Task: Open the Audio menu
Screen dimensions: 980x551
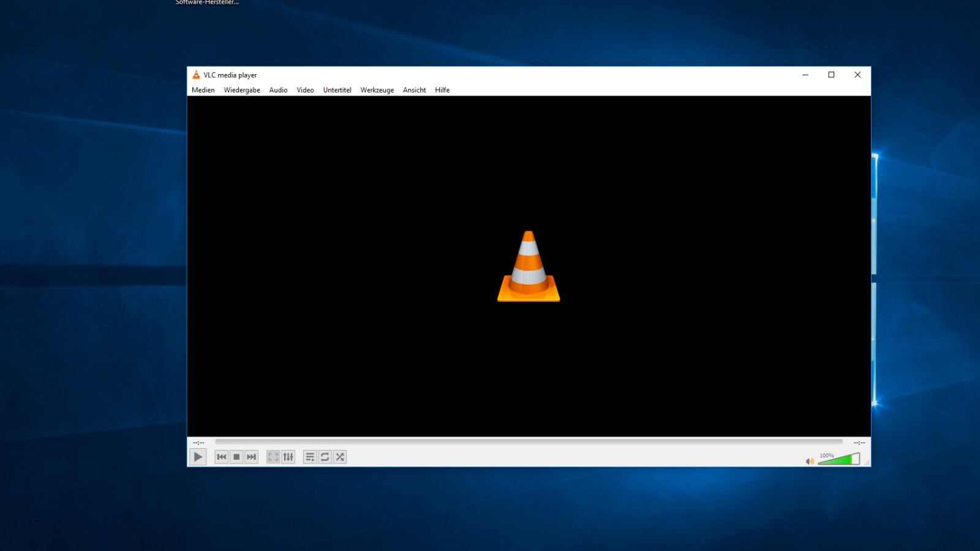Action: 278,90
